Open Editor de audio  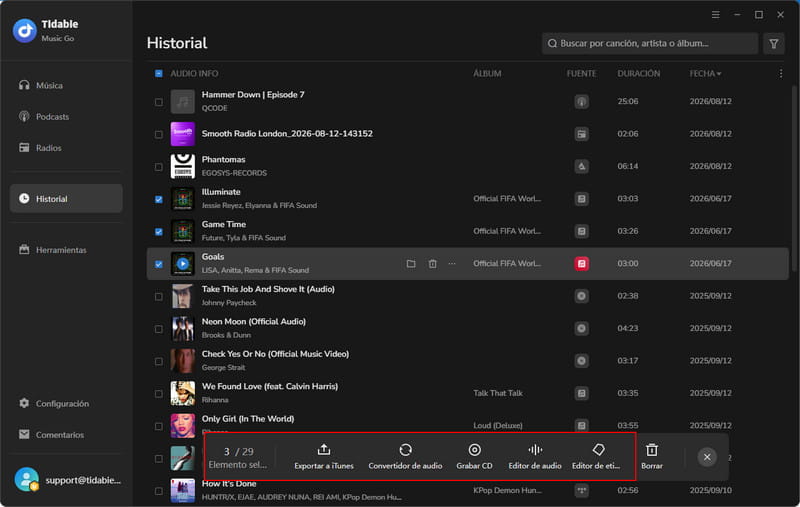pyautogui.click(x=535, y=457)
